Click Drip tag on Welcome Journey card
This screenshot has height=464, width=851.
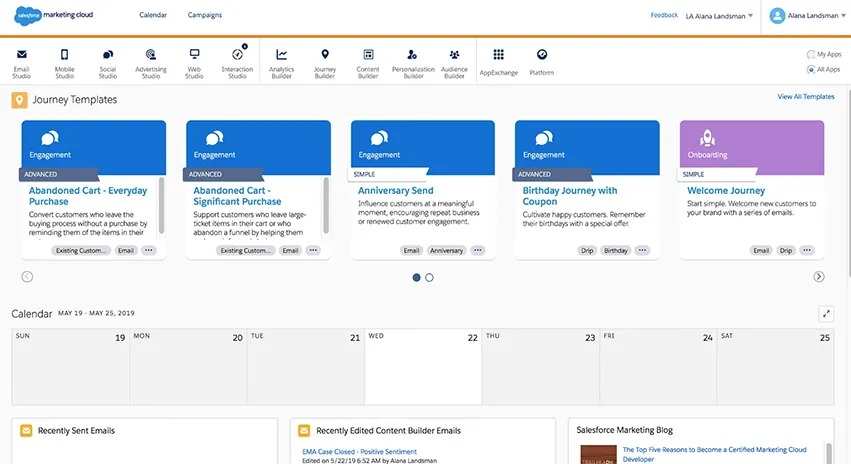(786, 250)
